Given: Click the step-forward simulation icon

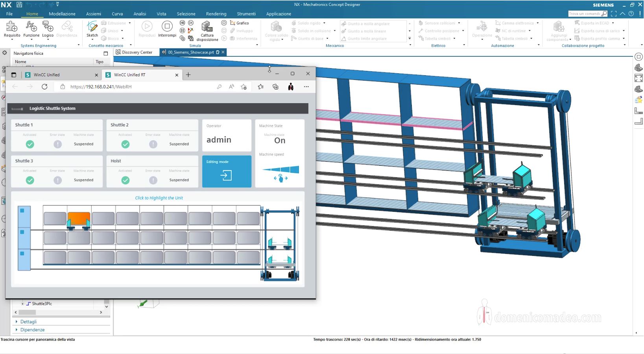Looking at the screenshot, I should coord(191,23).
